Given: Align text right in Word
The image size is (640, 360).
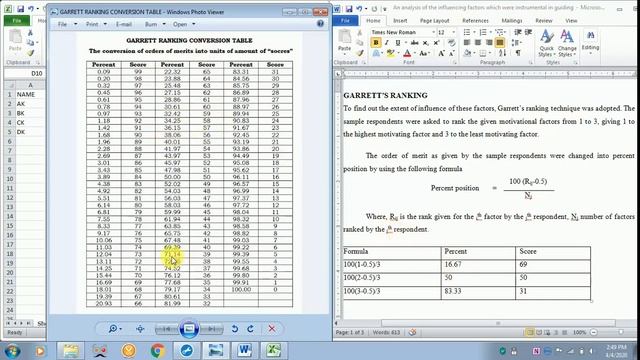Looking at the screenshot, I should (x=489, y=42).
